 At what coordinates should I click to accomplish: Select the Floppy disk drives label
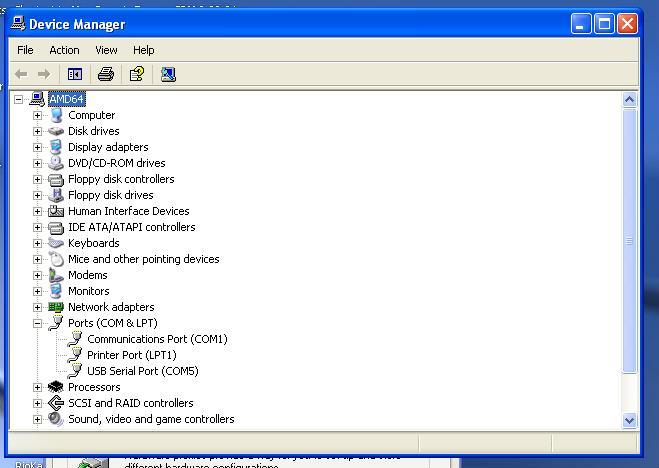[111, 195]
